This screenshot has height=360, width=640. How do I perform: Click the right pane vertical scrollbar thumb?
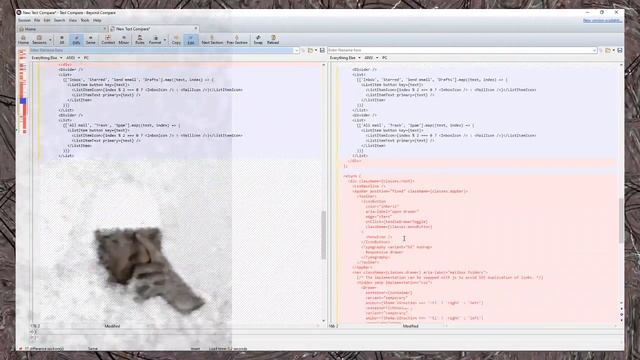coord(621,220)
